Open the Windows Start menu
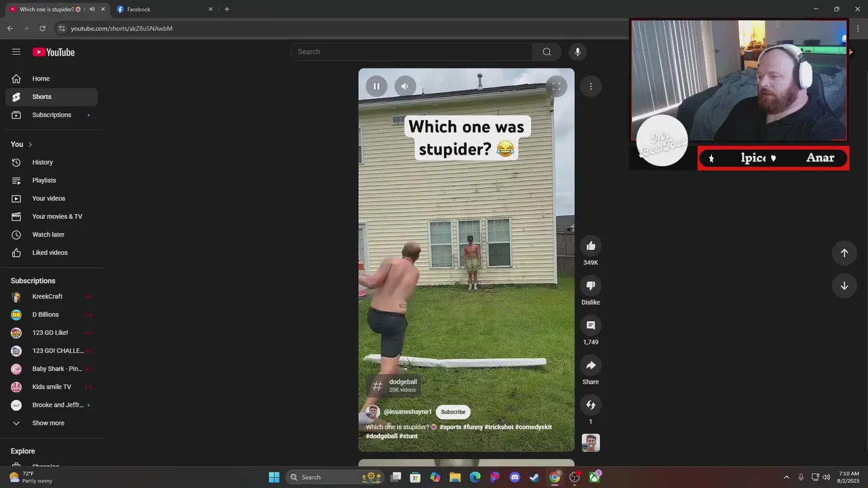Screen dimensions: 868x488 tap(274, 477)
